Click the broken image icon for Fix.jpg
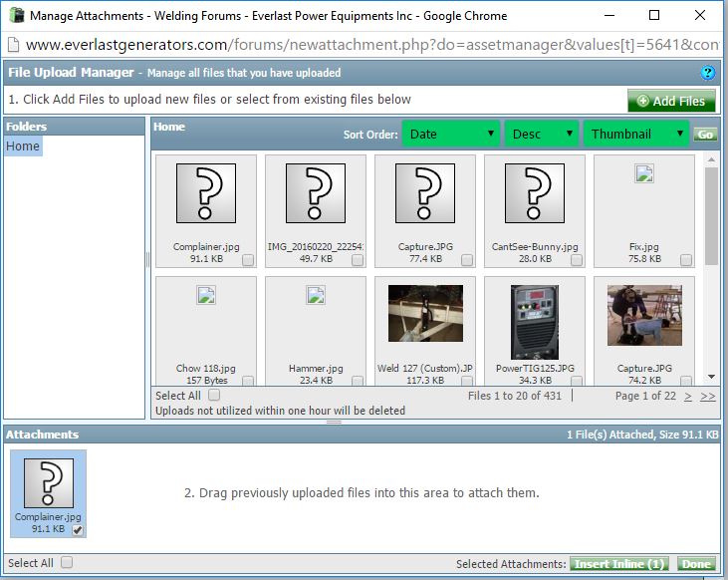Viewport: 728px width, 580px height. 643,173
